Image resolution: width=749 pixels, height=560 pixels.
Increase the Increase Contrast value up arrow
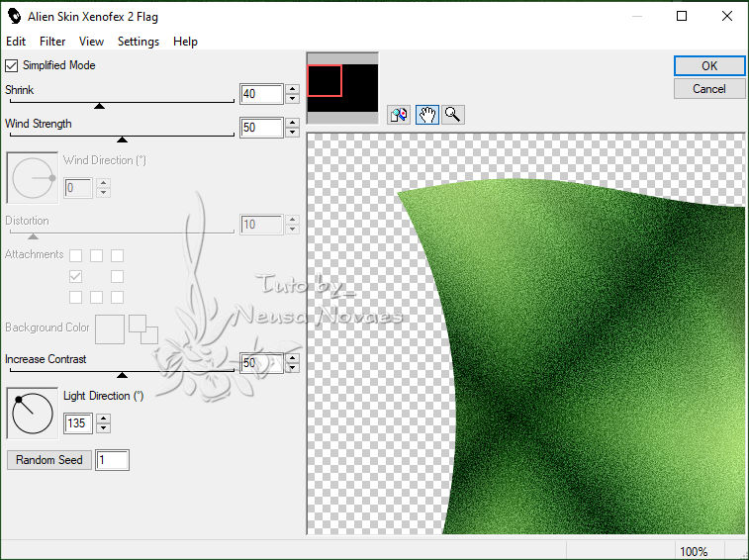tap(292, 358)
